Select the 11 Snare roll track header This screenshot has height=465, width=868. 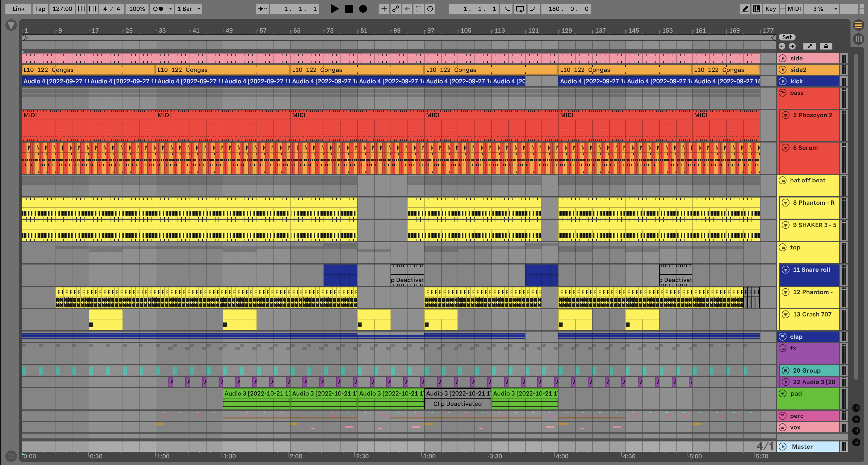(x=811, y=270)
